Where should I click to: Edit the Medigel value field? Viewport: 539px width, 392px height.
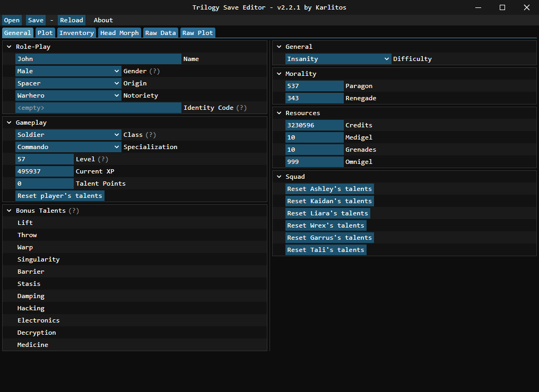tap(314, 137)
